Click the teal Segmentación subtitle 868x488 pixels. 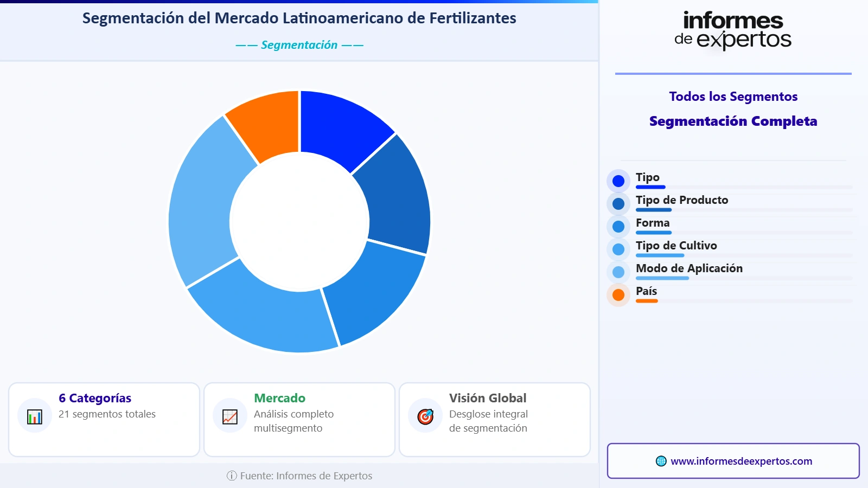[x=299, y=45]
